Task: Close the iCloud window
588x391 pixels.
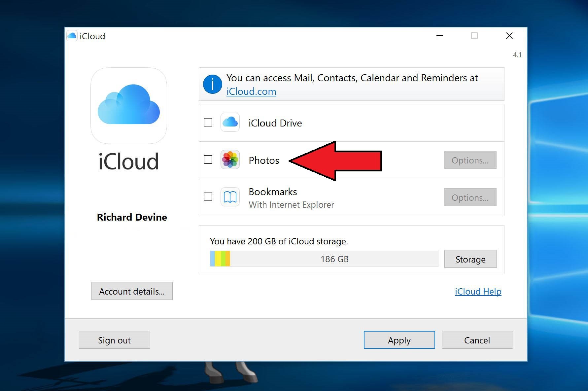Action: [509, 36]
